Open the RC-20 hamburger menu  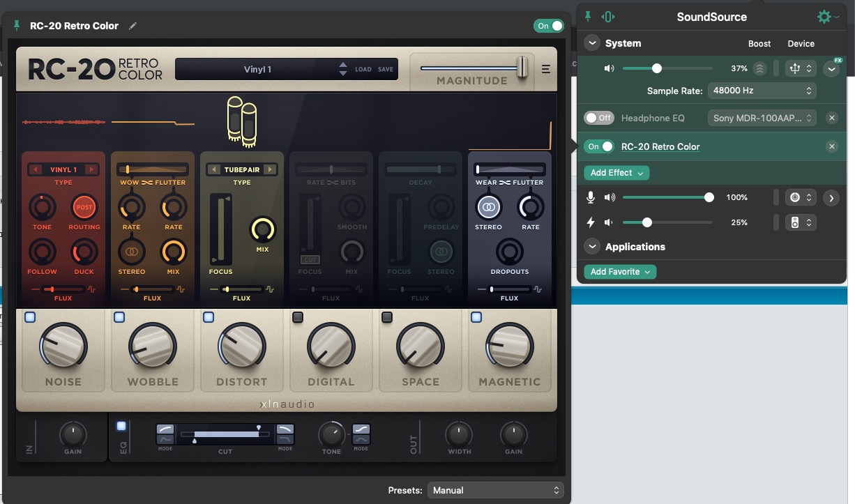tap(546, 69)
